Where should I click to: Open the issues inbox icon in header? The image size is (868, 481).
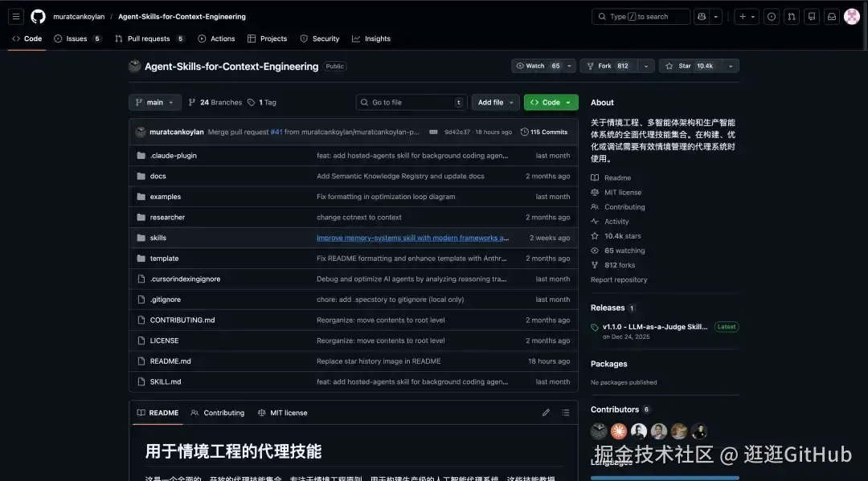(772, 17)
